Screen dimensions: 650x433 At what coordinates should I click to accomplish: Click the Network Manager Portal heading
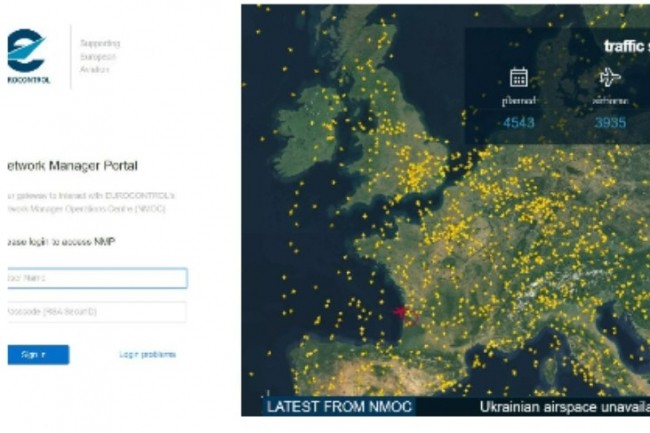click(72, 166)
